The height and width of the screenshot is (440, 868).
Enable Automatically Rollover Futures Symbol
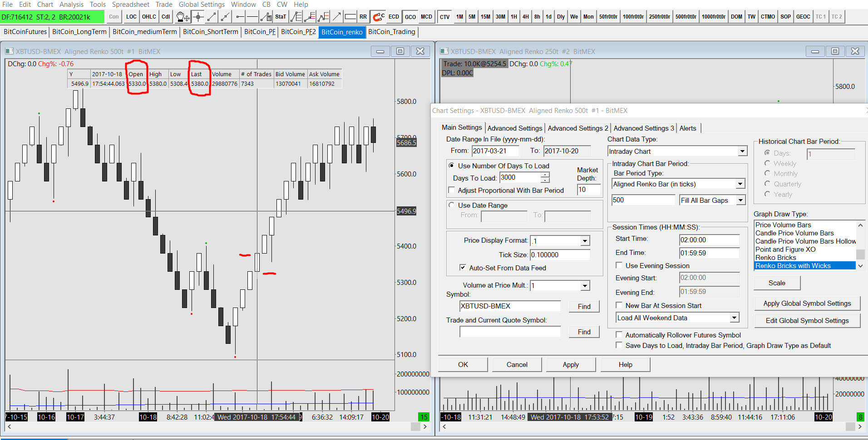pyautogui.click(x=619, y=335)
